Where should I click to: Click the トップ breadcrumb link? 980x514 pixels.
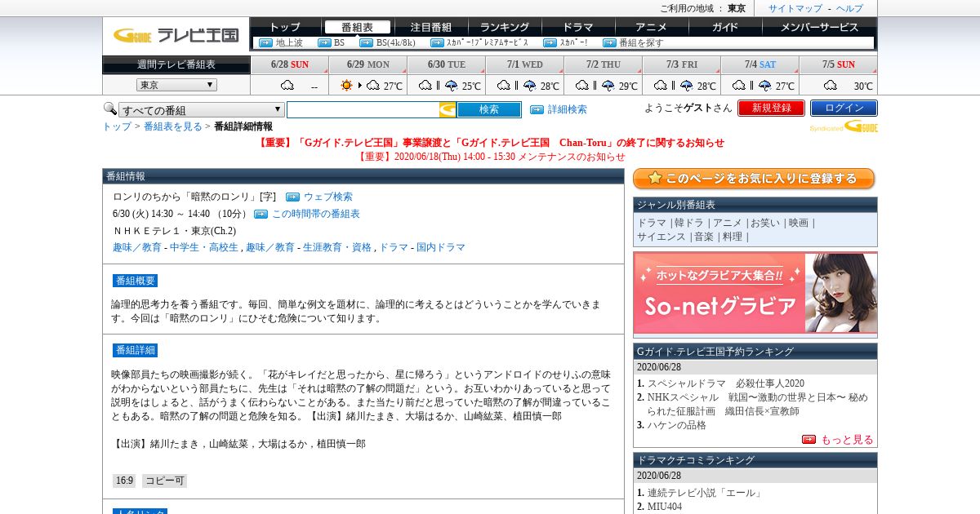[x=117, y=126]
